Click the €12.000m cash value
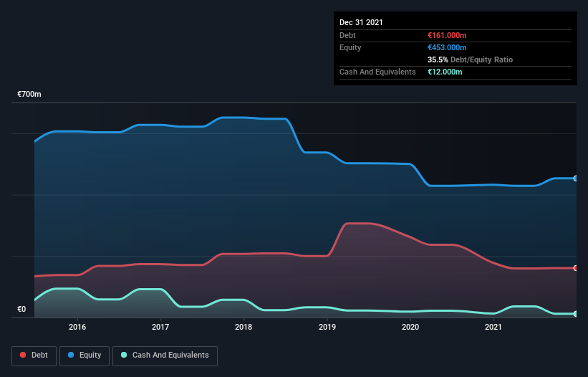 (x=445, y=72)
